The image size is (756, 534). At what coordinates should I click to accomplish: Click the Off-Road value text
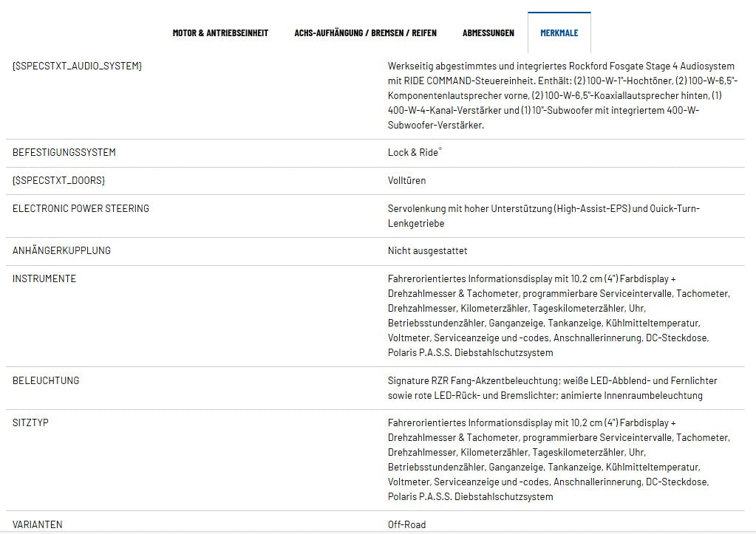click(406, 524)
